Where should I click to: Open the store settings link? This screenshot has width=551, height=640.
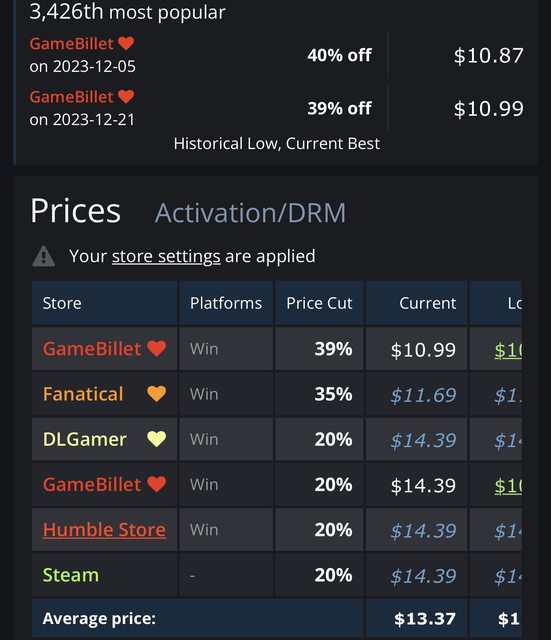166,256
